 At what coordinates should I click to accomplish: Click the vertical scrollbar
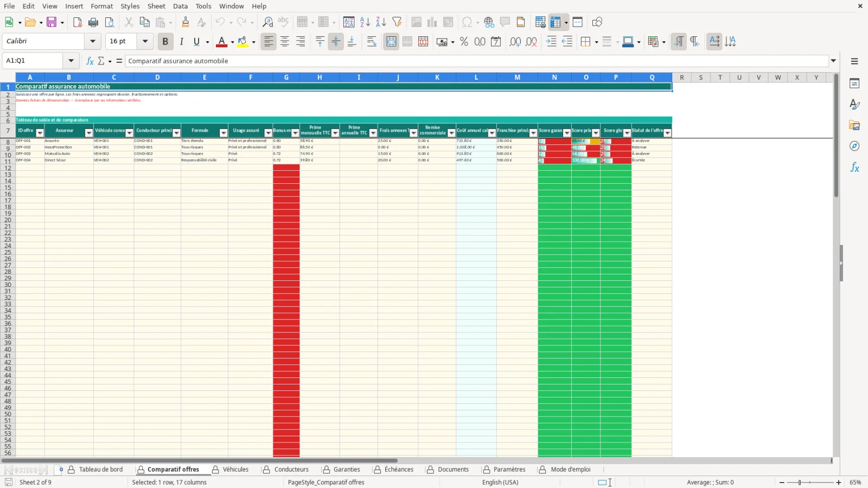(836, 136)
